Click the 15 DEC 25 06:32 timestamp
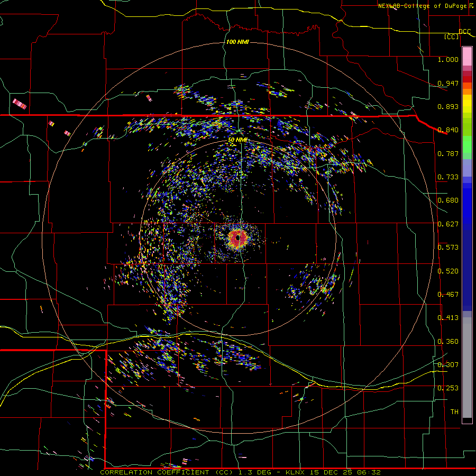The image size is (476, 476). click(x=345, y=472)
